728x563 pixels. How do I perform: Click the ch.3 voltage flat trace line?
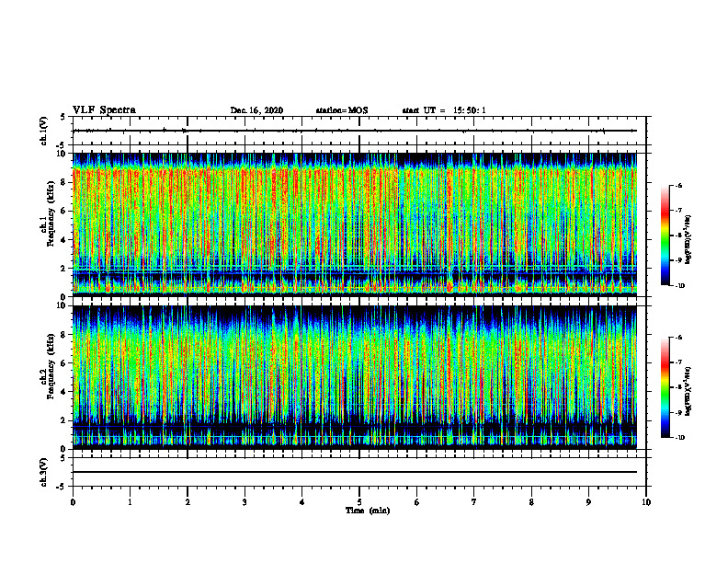click(355, 472)
